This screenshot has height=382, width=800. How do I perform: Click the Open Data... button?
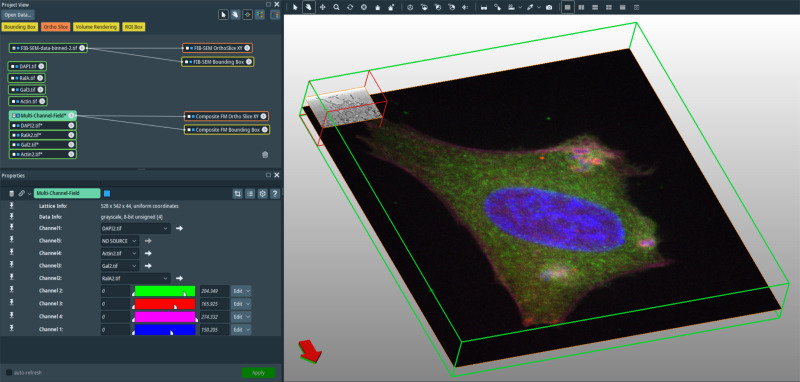tap(18, 15)
